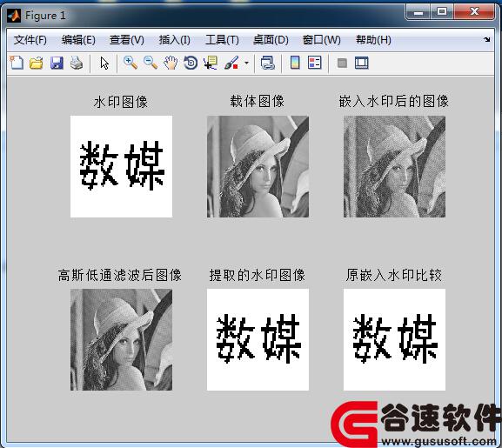Click the title text 水印图像
Image resolution: width=502 pixels, height=448 pixels.
(x=121, y=102)
